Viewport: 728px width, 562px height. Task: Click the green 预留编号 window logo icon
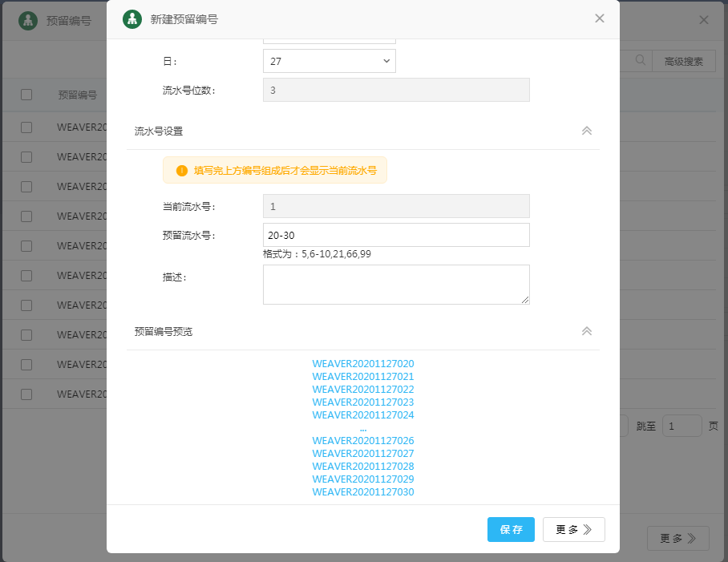tap(28, 21)
